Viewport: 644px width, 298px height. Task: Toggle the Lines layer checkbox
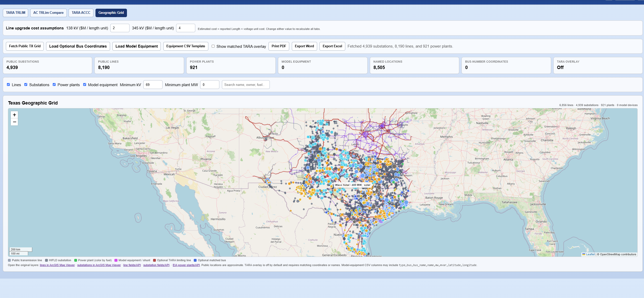8,85
